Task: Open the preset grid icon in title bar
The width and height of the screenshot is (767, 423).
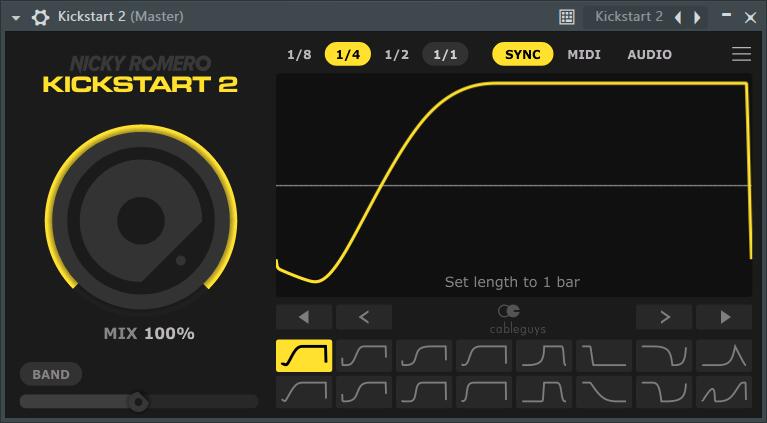Action: coord(566,17)
